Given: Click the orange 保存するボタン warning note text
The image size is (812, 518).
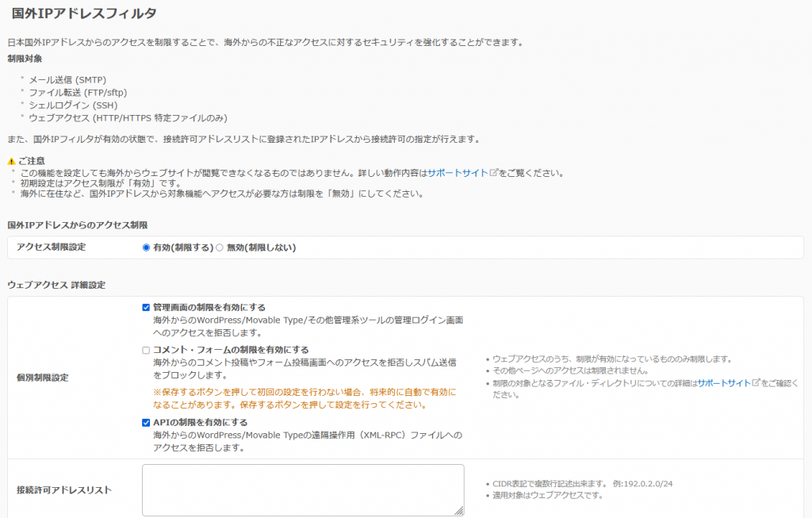Looking at the screenshot, I should tap(304, 398).
